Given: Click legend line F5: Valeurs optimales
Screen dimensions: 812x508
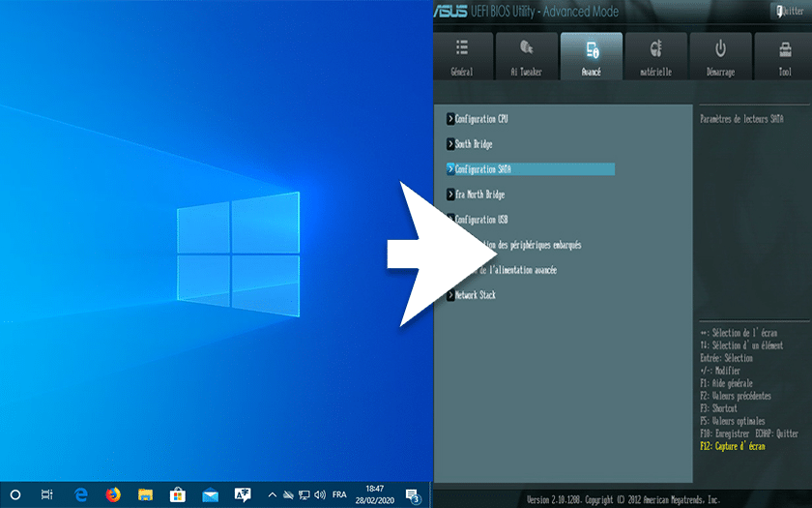Looking at the screenshot, I should pyautogui.click(x=733, y=421).
